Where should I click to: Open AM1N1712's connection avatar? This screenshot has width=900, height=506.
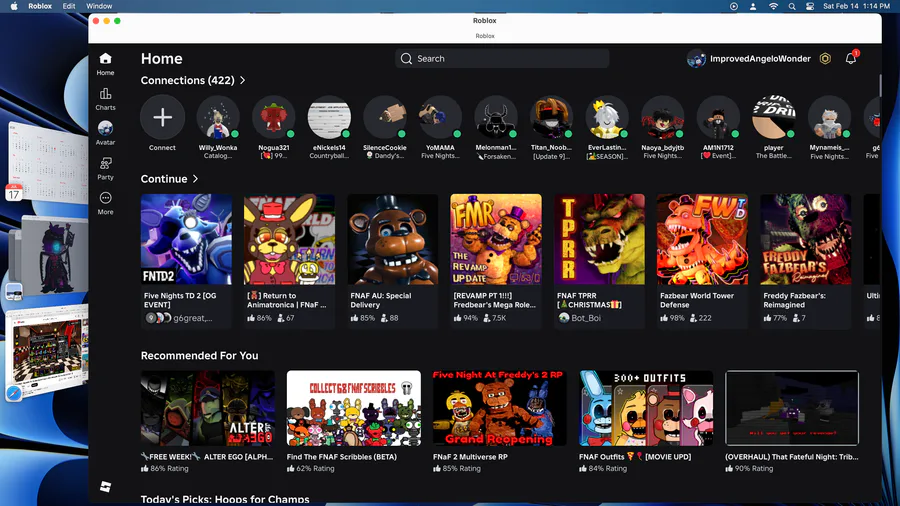(718, 117)
